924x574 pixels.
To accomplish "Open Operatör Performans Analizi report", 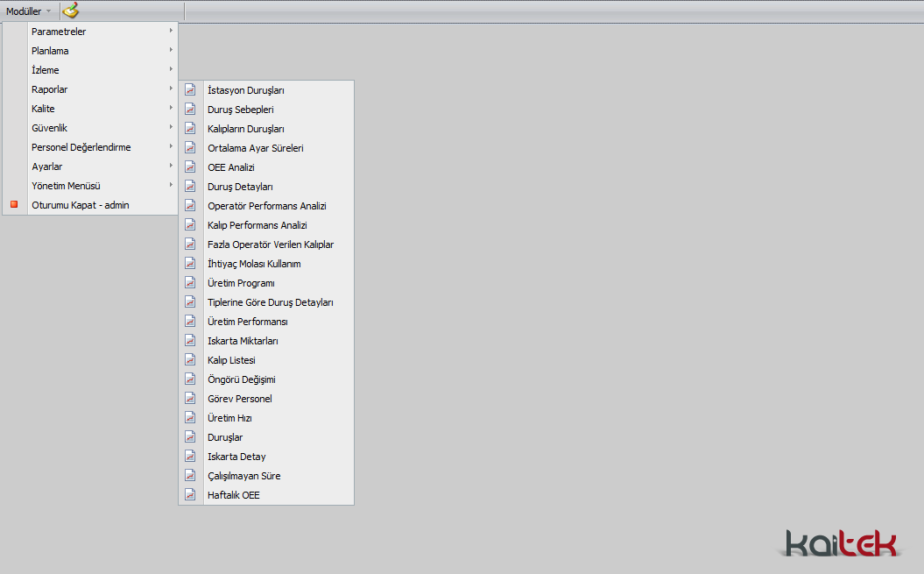I will pyautogui.click(x=266, y=206).
